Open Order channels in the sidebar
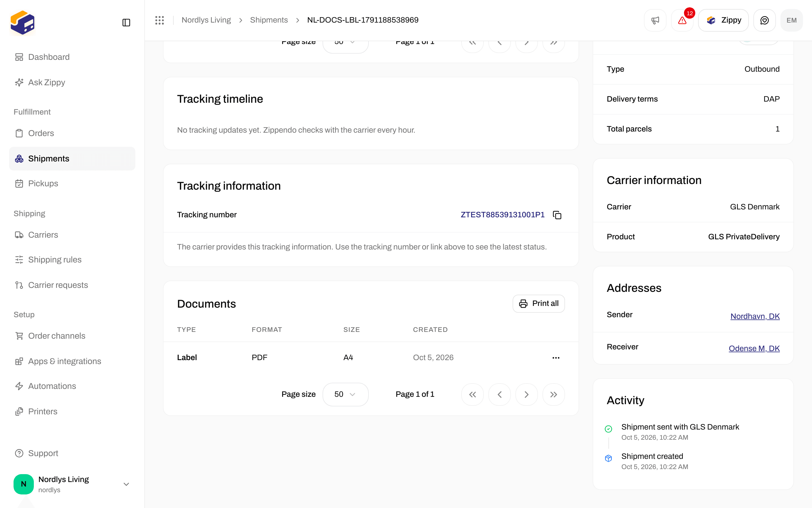 [72, 336]
